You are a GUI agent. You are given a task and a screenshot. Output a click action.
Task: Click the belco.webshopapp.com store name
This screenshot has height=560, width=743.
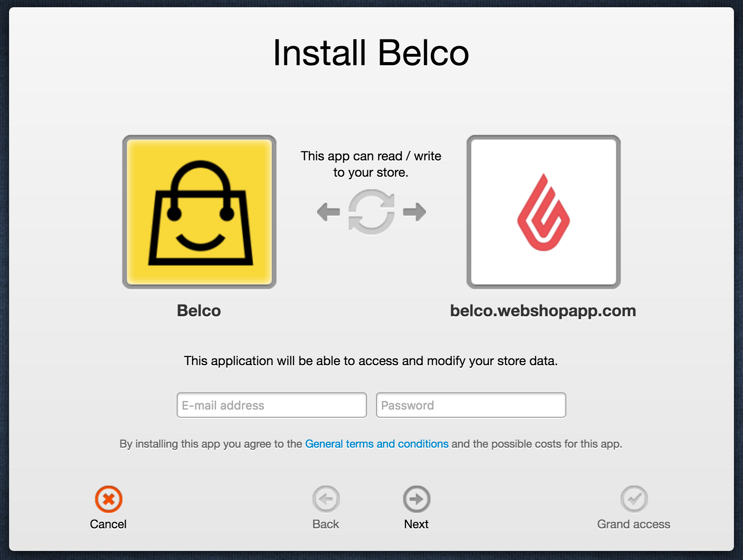(543, 311)
